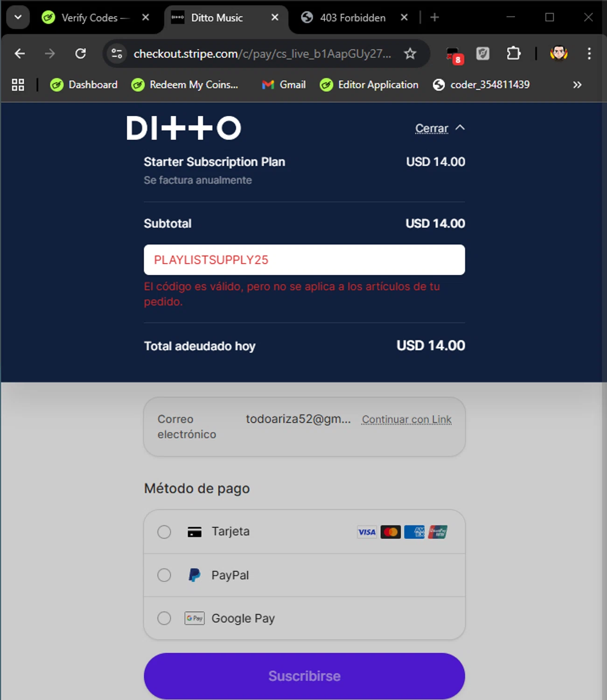Open the Gmail bookmark
The image size is (607, 700).
tap(284, 85)
